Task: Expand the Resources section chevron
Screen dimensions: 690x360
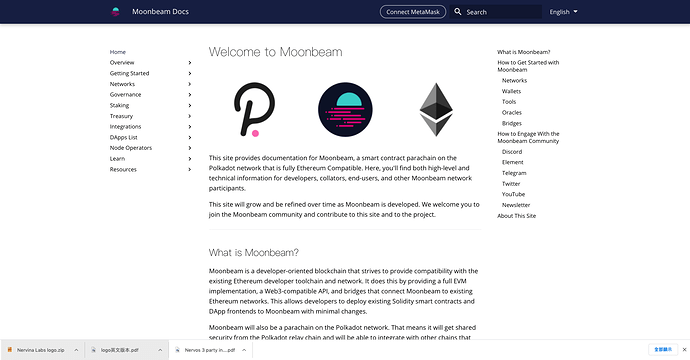Action: pos(190,169)
